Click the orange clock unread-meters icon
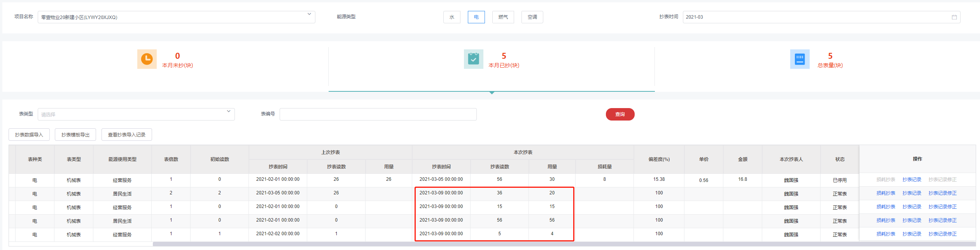980x250 pixels. coord(147,59)
